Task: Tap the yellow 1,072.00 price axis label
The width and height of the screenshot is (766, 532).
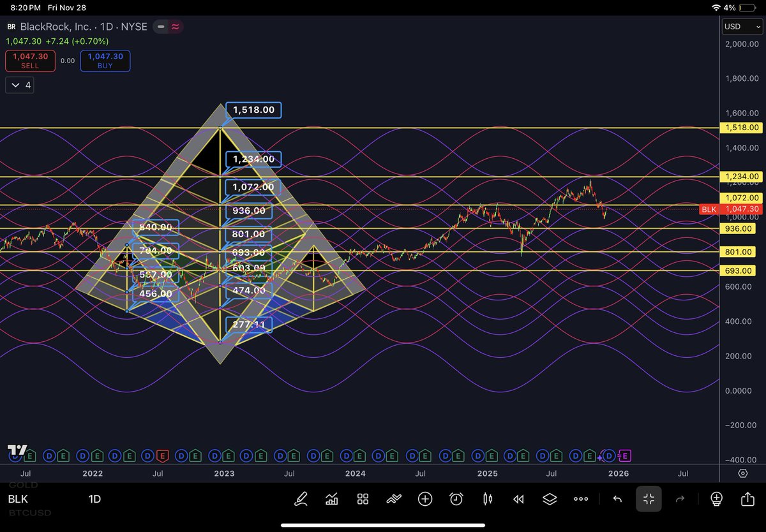Action: [741, 198]
